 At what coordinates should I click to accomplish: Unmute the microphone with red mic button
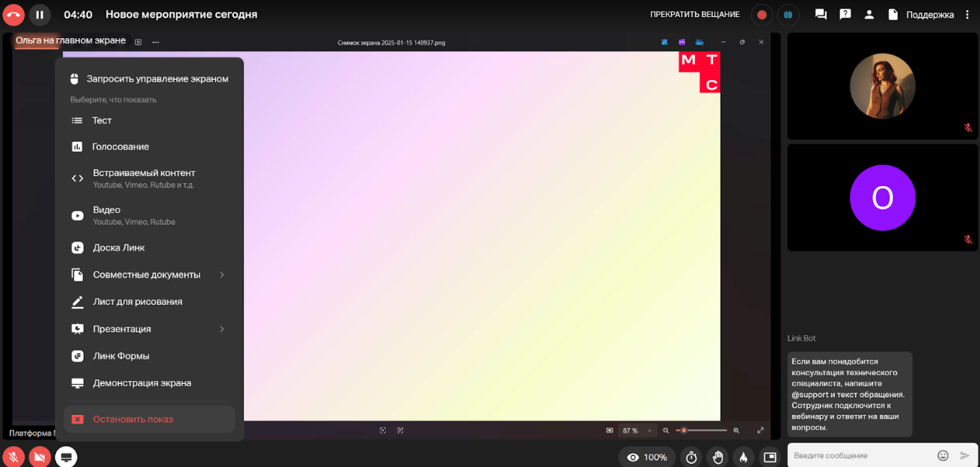[13, 457]
